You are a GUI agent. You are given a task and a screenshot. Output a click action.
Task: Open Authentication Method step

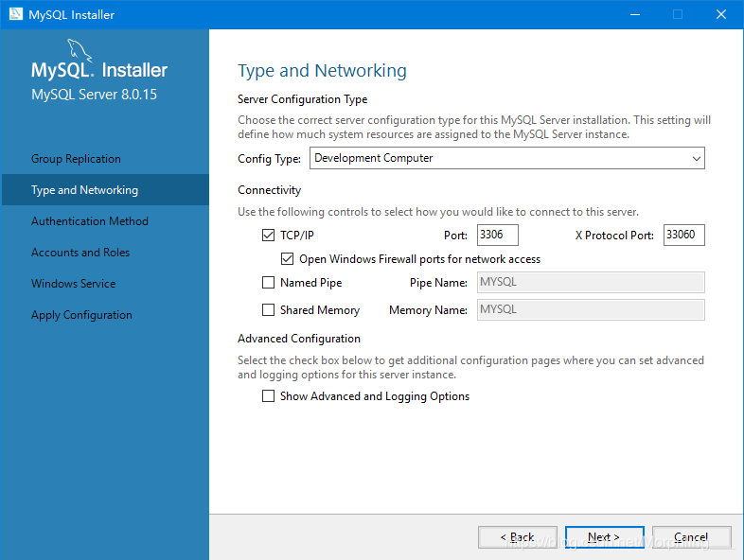coord(90,221)
